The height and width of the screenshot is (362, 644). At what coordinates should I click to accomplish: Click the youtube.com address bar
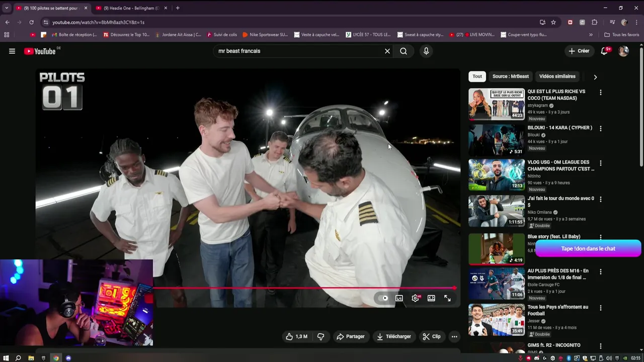(289, 22)
